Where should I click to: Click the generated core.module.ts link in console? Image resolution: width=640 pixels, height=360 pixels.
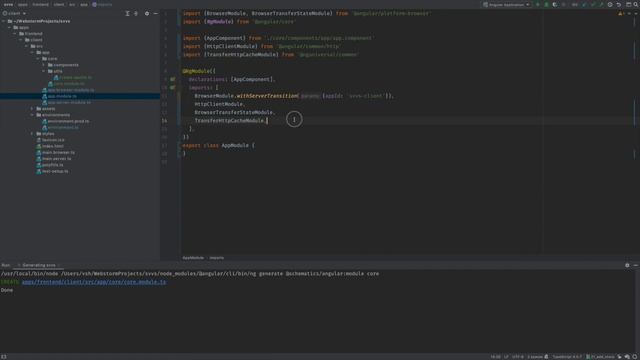coord(94,282)
